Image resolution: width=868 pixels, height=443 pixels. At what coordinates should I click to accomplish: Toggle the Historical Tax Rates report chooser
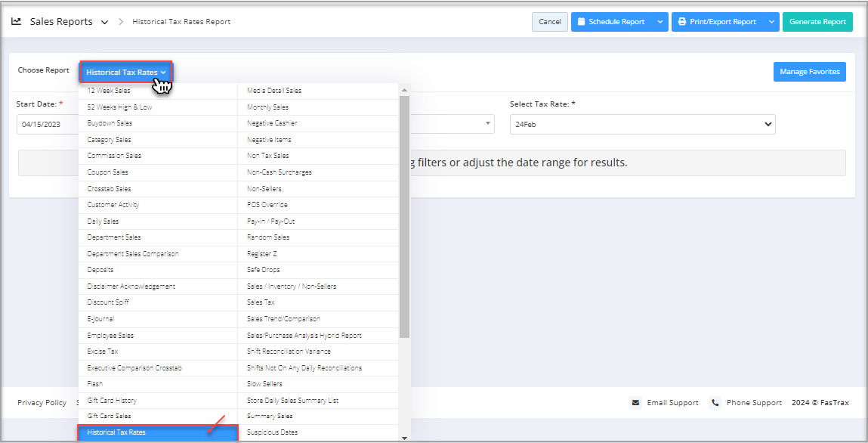pyautogui.click(x=126, y=73)
